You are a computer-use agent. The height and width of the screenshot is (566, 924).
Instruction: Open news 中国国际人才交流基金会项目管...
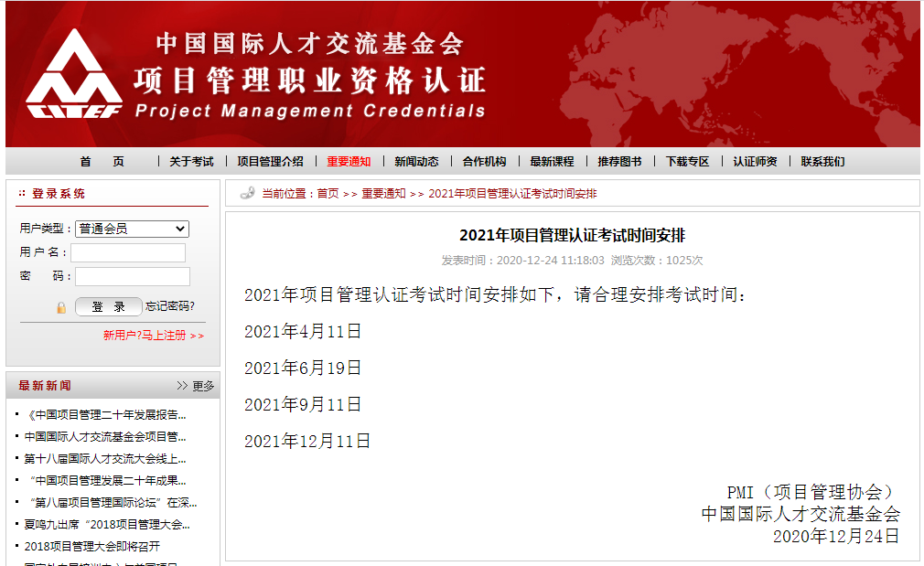click(105, 437)
